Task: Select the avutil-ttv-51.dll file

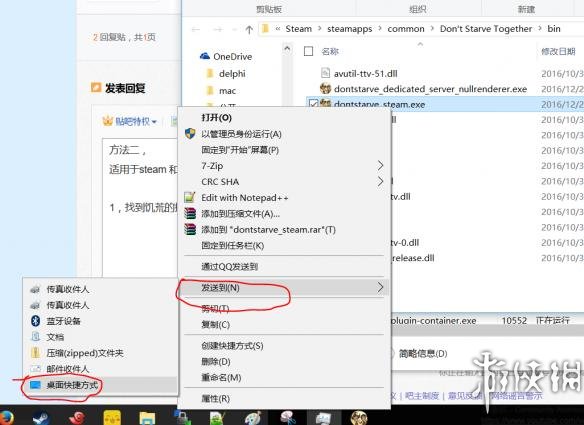Action: pyautogui.click(x=365, y=73)
